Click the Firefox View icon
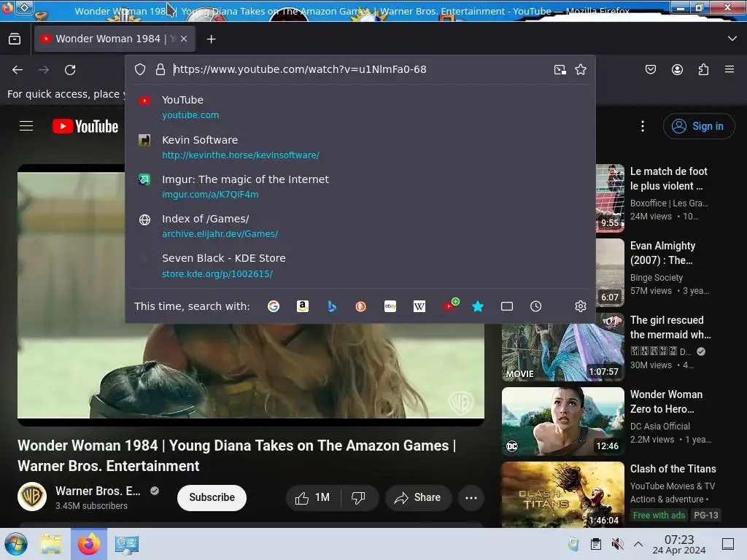The image size is (747, 560). [15, 39]
